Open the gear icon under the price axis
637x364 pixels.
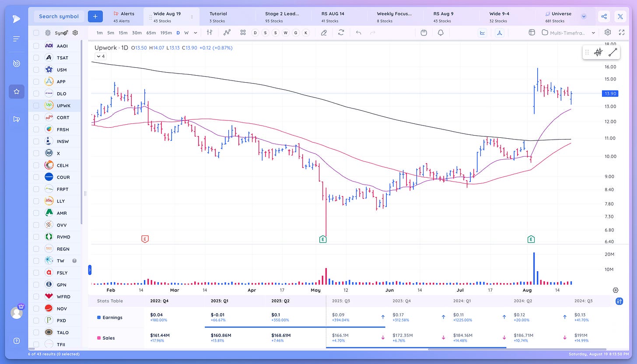click(616, 290)
